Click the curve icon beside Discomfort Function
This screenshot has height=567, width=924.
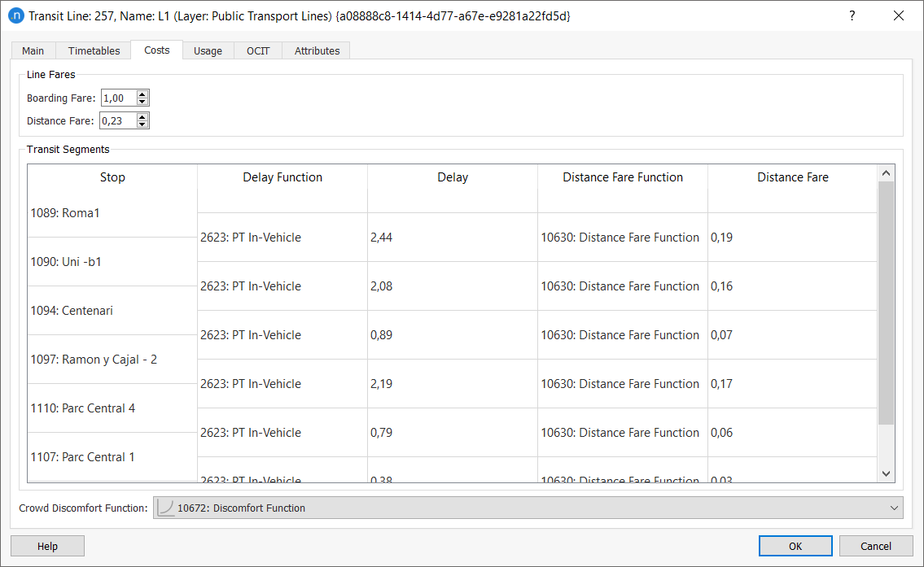click(166, 507)
